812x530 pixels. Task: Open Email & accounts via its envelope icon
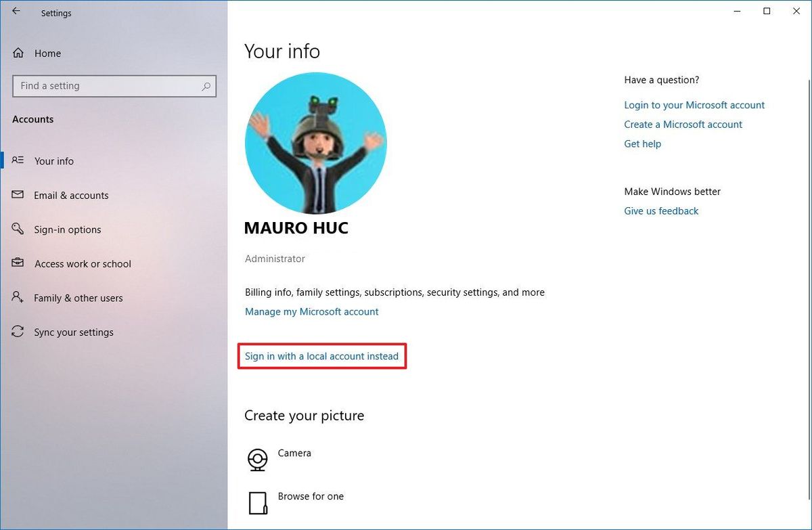[x=17, y=195]
